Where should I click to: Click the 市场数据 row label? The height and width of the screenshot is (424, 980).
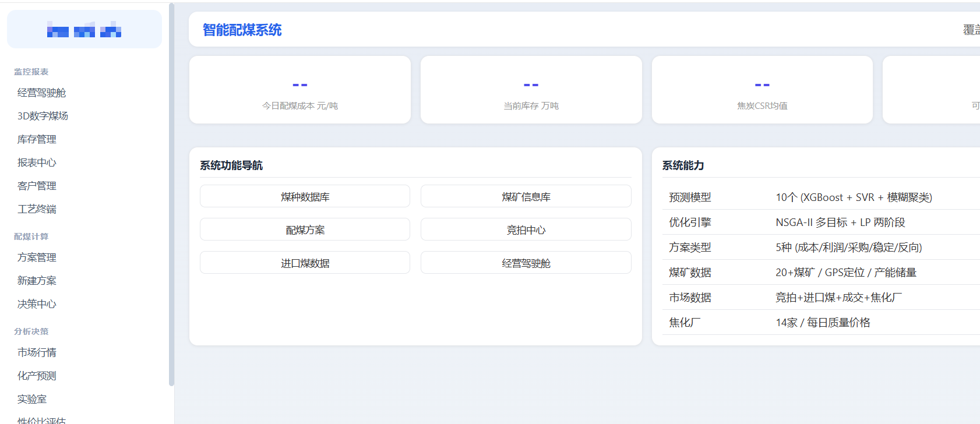[690, 298]
